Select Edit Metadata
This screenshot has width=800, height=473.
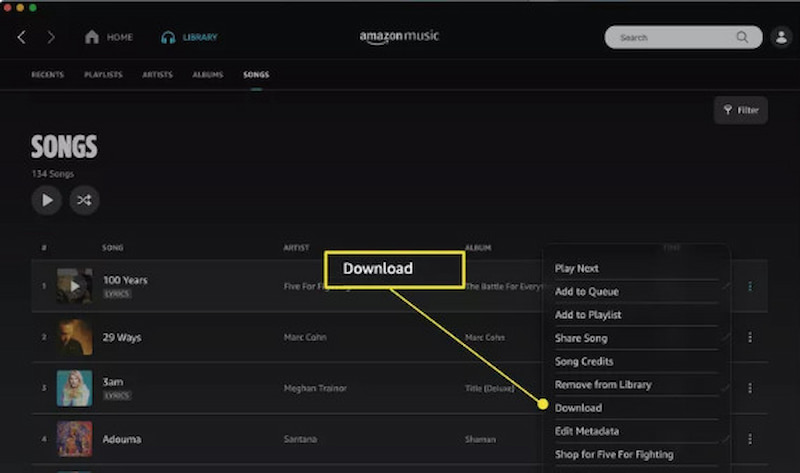pos(587,431)
